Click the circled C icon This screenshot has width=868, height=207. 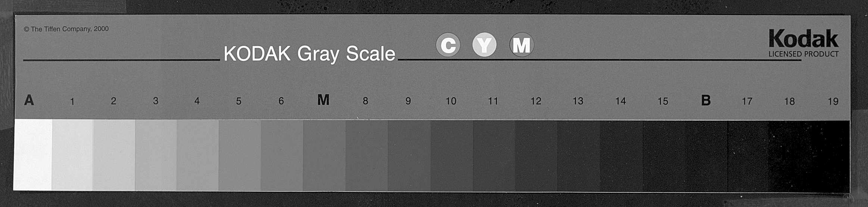tap(448, 45)
